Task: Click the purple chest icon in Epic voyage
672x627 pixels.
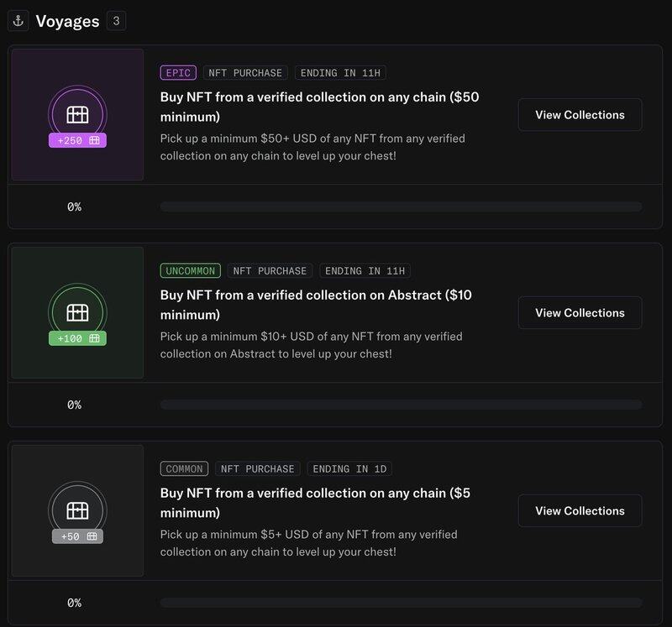Action: pyautogui.click(x=77, y=114)
